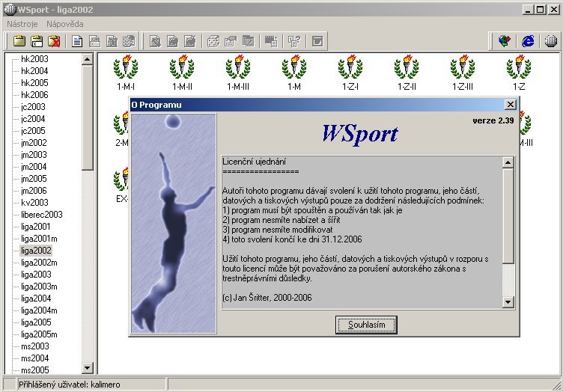563x392 pixels.
Task: Open the 1-Z-II competition icon
Action: (407, 73)
